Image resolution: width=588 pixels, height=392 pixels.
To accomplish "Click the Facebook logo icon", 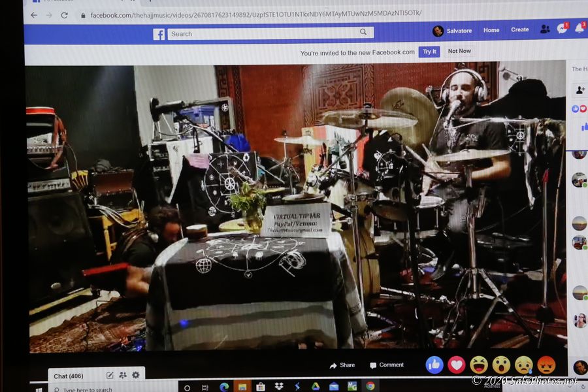I will pos(159,34).
